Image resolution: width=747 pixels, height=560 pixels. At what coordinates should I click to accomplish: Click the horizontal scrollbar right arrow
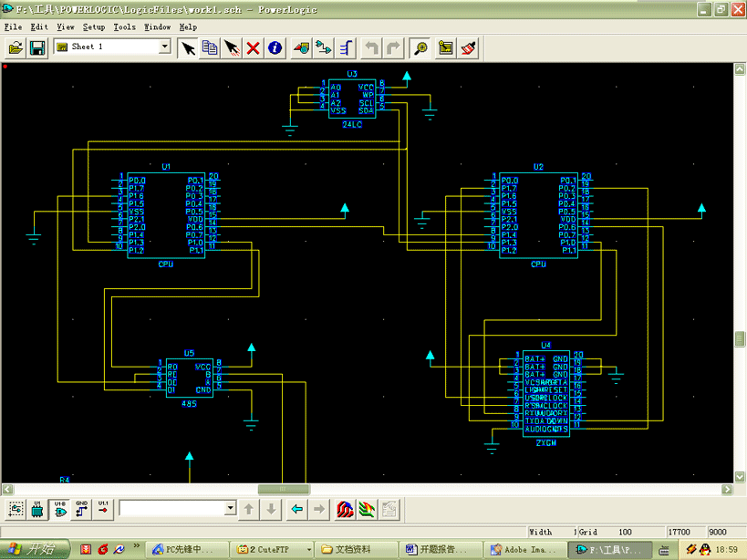pyautogui.click(x=727, y=489)
